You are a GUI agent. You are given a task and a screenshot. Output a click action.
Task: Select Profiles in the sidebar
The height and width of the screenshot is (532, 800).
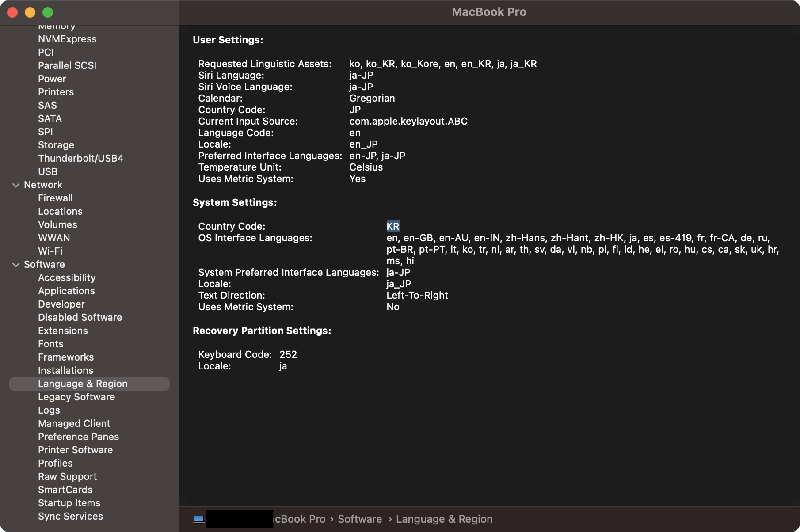click(55, 463)
